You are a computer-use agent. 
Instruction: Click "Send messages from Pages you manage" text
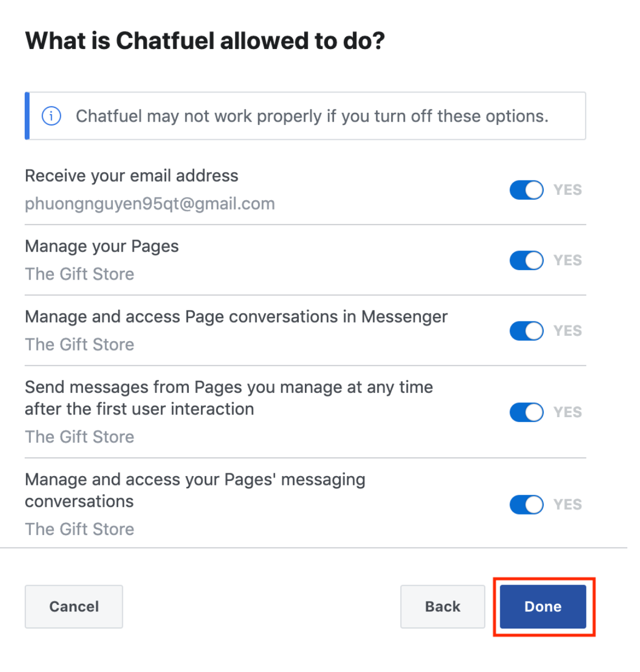(x=229, y=387)
